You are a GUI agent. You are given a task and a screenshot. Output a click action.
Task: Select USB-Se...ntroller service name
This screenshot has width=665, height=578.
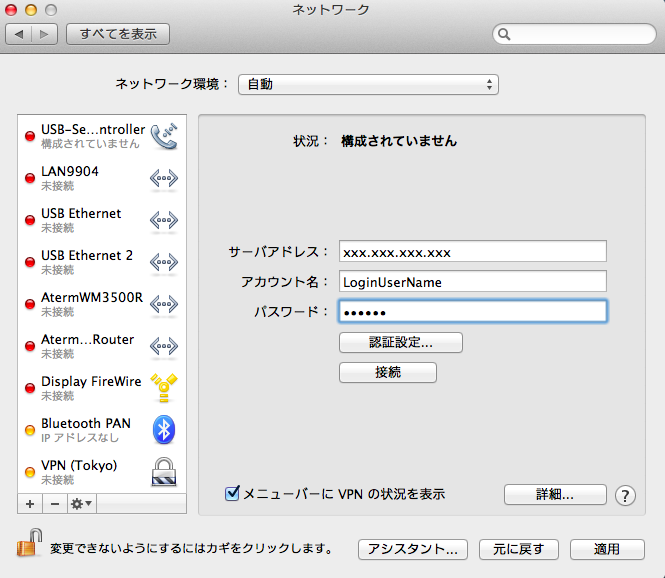click(x=93, y=129)
